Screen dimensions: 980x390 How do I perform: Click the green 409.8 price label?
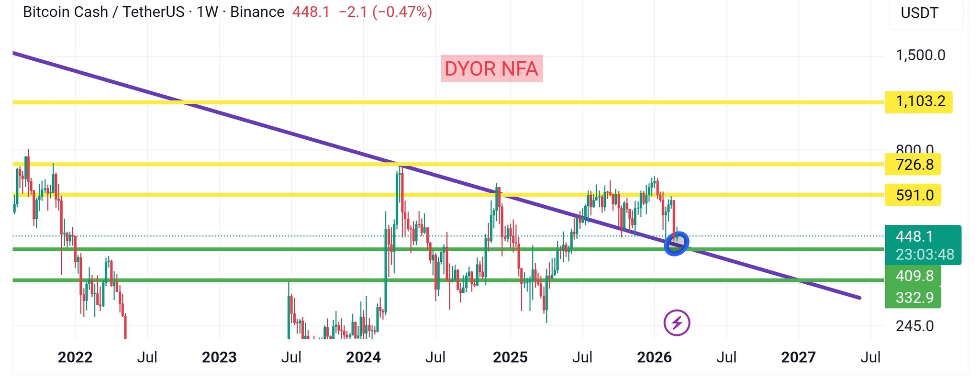913,276
